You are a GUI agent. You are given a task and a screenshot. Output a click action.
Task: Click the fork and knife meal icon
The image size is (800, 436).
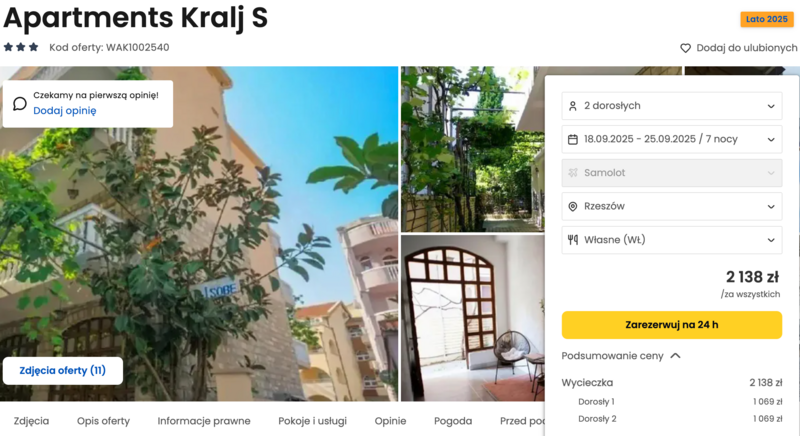tap(572, 240)
